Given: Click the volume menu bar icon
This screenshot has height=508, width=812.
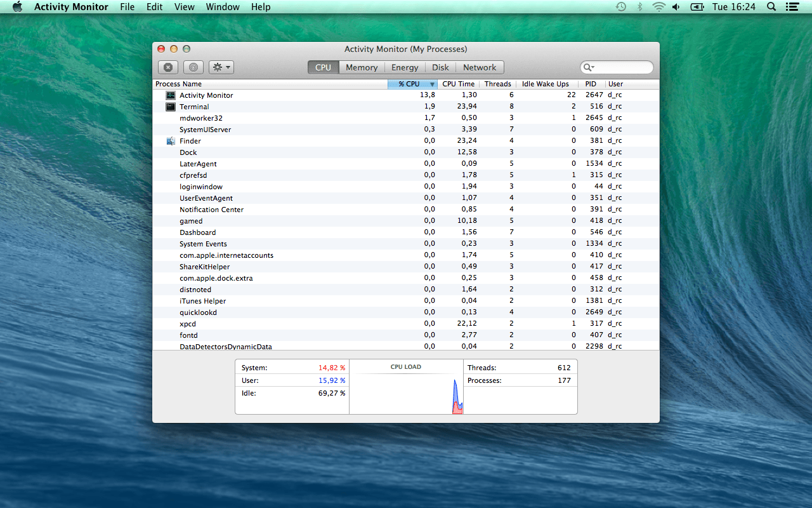Looking at the screenshot, I should [676, 7].
